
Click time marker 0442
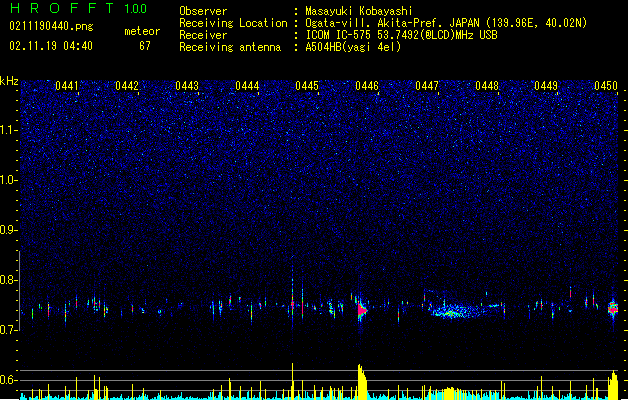[x=127, y=86]
